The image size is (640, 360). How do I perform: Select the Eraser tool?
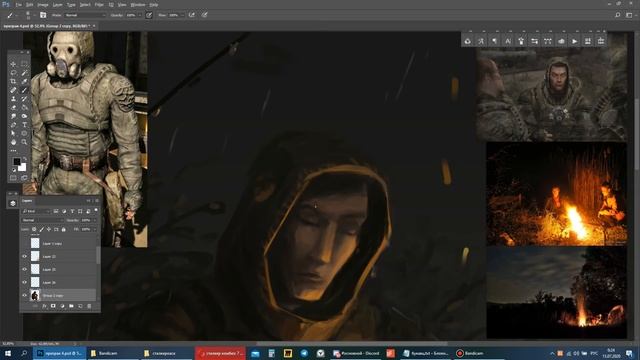pyautogui.click(x=13, y=107)
